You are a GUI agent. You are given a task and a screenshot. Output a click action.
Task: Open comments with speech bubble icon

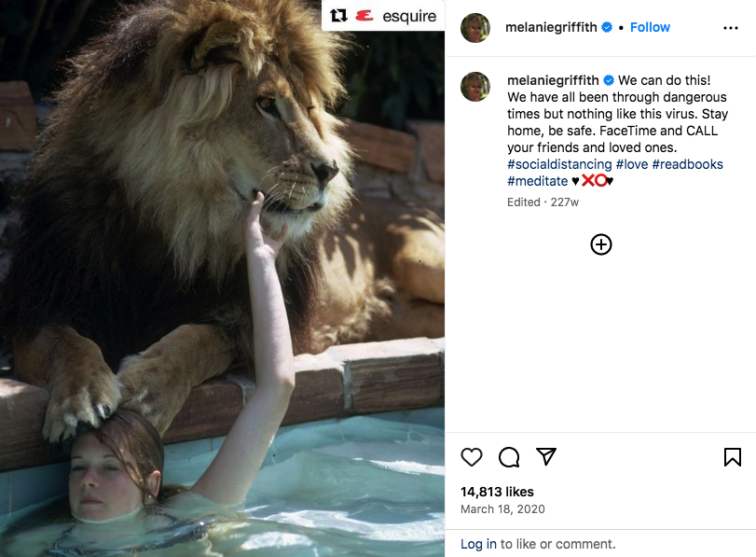click(509, 457)
